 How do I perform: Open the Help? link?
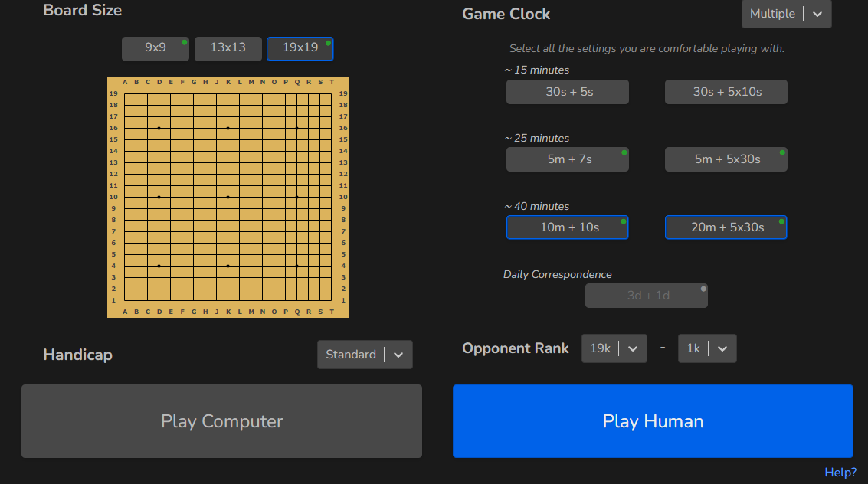pyautogui.click(x=840, y=473)
